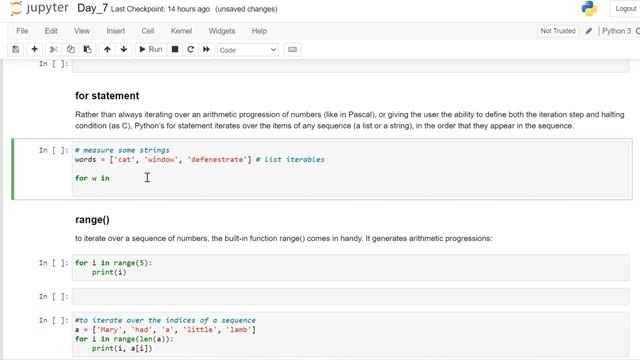Move the selected cell up
The image size is (640, 360).
coord(107,49)
